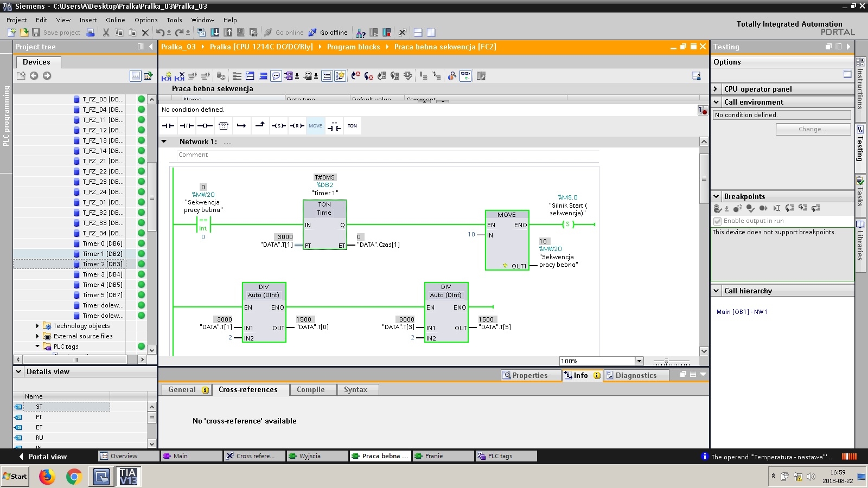
Task: Insert the set coil (S) instruction
Action: click(x=278, y=126)
